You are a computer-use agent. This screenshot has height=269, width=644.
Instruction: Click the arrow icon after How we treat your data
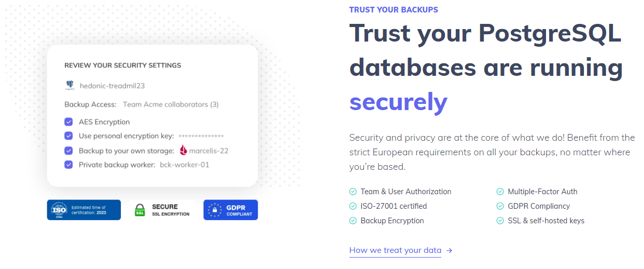click(x=450, y=250)
